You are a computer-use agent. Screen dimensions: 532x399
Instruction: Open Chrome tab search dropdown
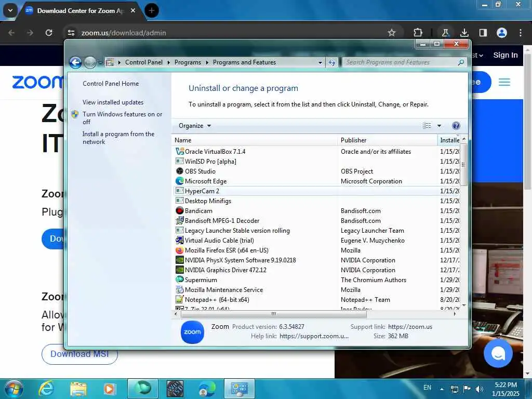point(10,10)
